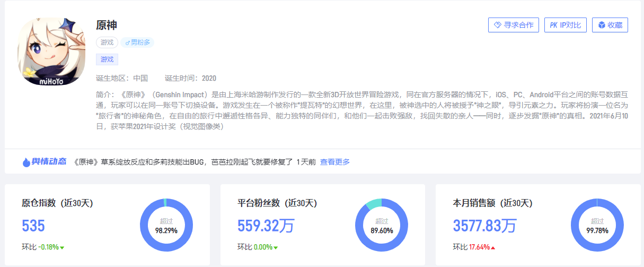Click the green down arrow beside 0.00%
Screen dimensions: 644x267
tap(276, 247)
